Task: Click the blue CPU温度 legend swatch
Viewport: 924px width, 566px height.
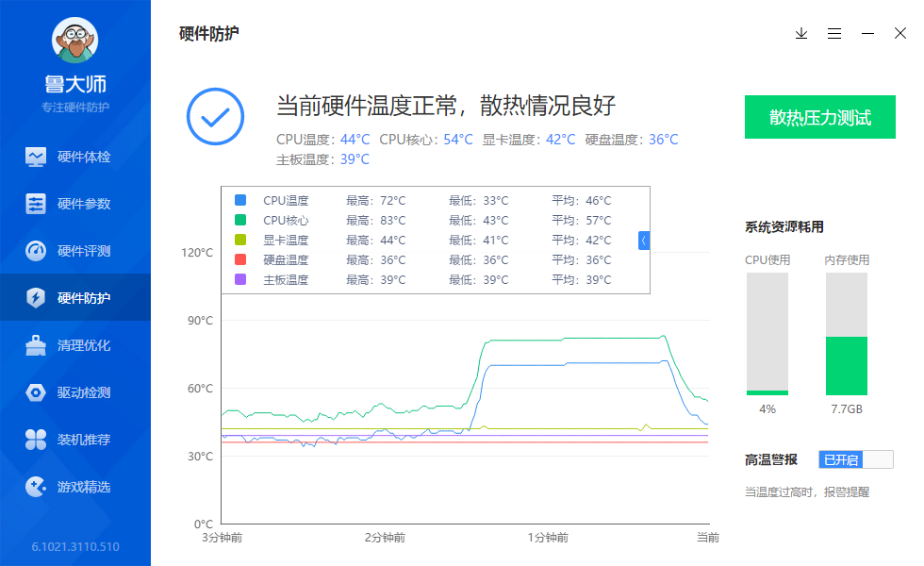Action: (240, 200)
